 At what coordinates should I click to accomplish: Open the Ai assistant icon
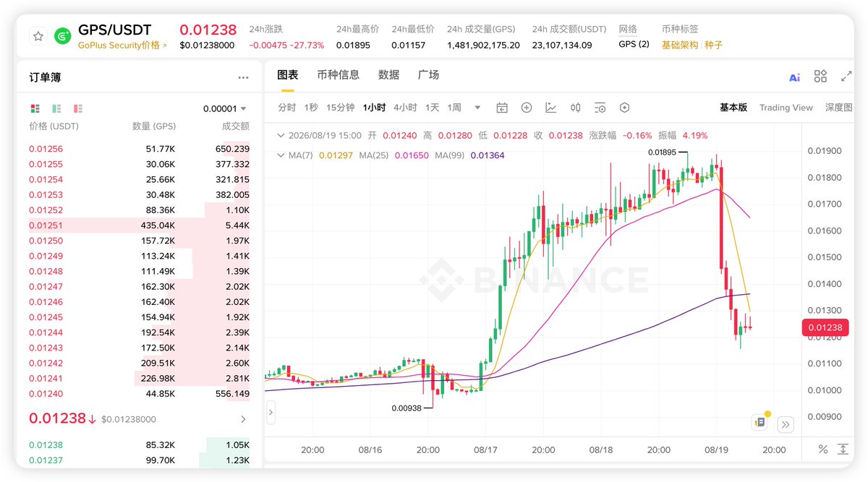[x=794, y=77]
